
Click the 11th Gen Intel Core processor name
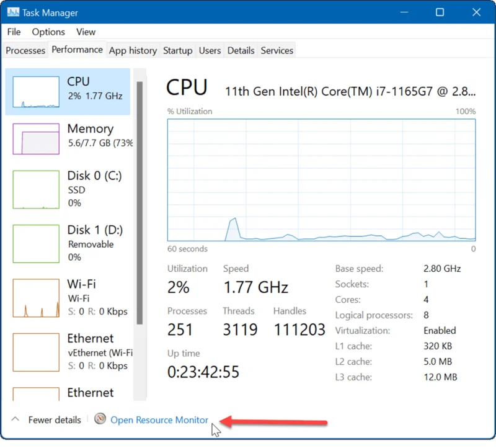350,91
